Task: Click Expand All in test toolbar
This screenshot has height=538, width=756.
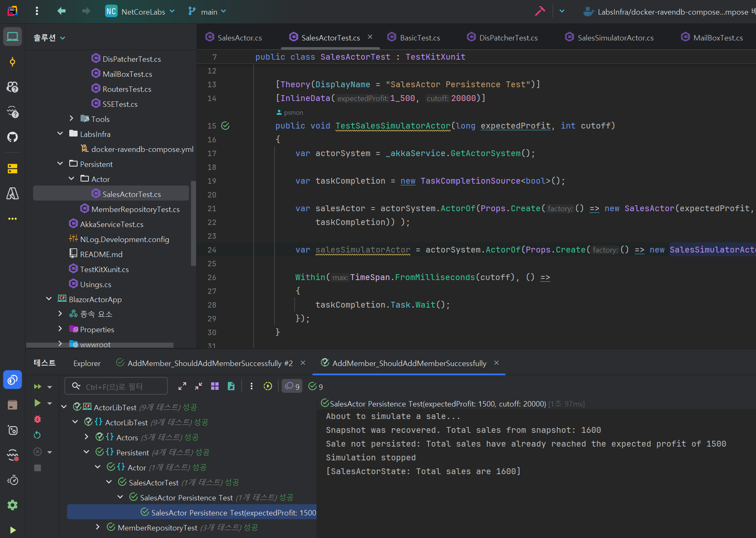Action: tap(182, 386)
